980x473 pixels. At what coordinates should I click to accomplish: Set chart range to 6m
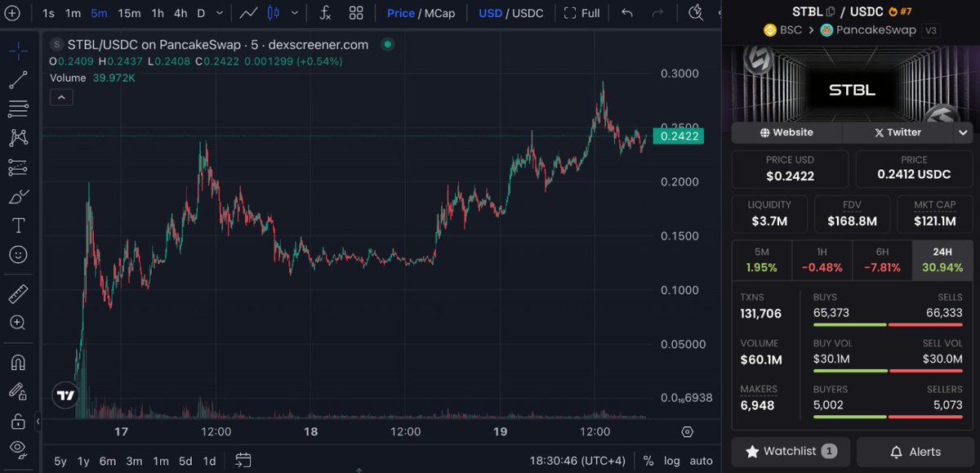pyautogui.click(x=108, y=461)
